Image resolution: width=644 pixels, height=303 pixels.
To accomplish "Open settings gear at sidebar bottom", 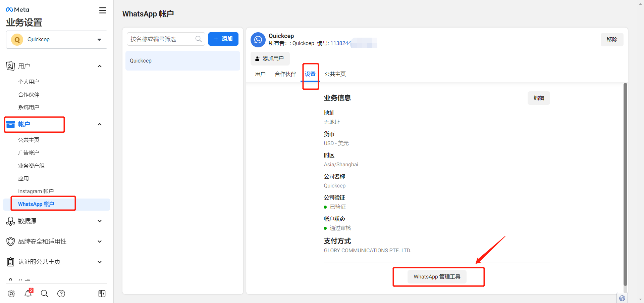I will click(x=11, y=294).
